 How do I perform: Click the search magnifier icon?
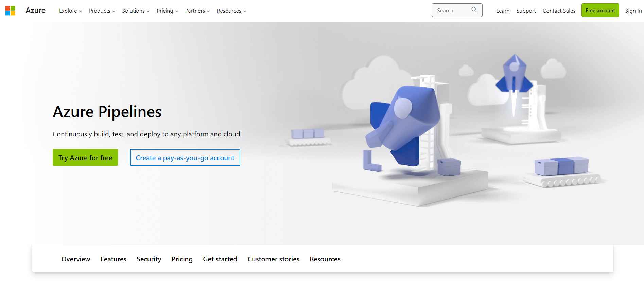tap(474, 10)
